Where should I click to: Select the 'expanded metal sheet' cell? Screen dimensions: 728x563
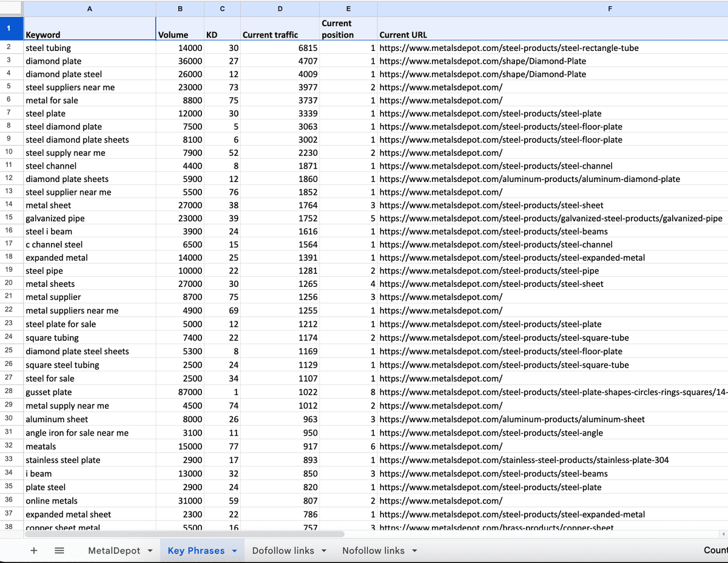pyautogui.click(x=90, y=514)
